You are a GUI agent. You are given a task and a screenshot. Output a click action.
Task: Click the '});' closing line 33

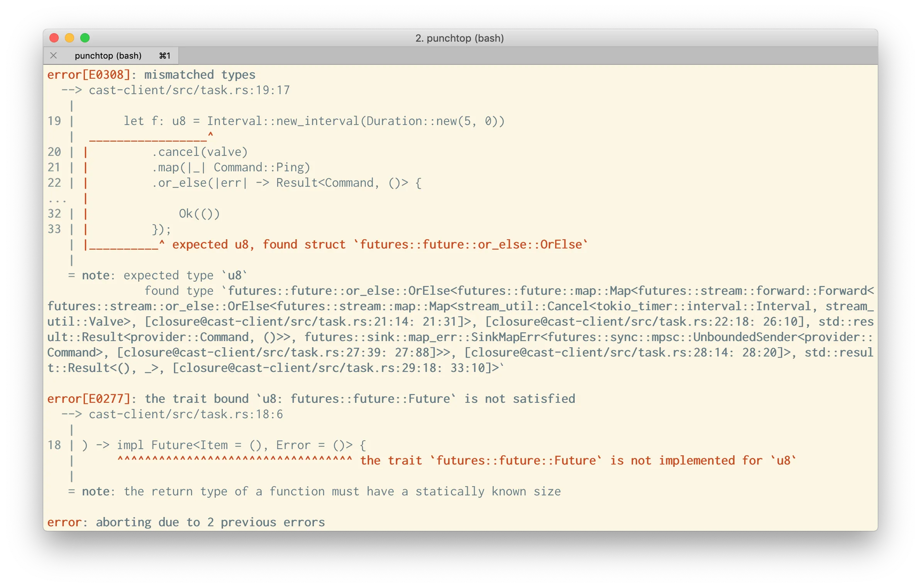pyautogui.click(x=161, y=229)
